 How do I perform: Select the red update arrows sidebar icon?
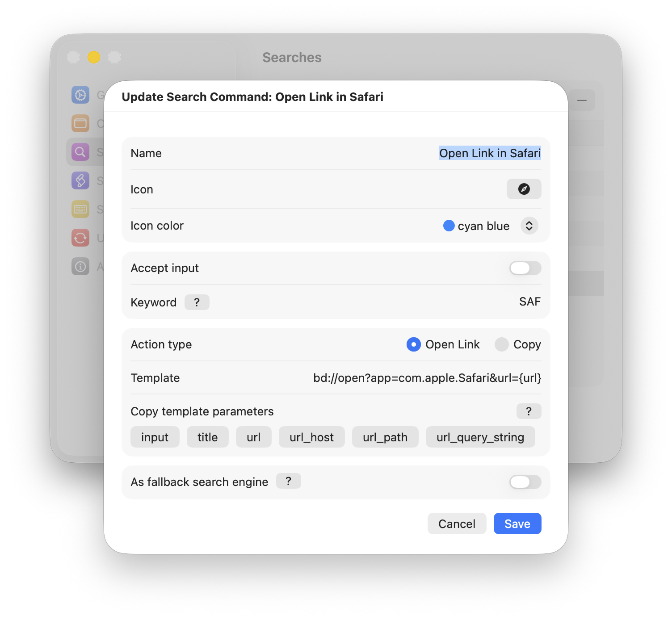click(x=80, y=238)
